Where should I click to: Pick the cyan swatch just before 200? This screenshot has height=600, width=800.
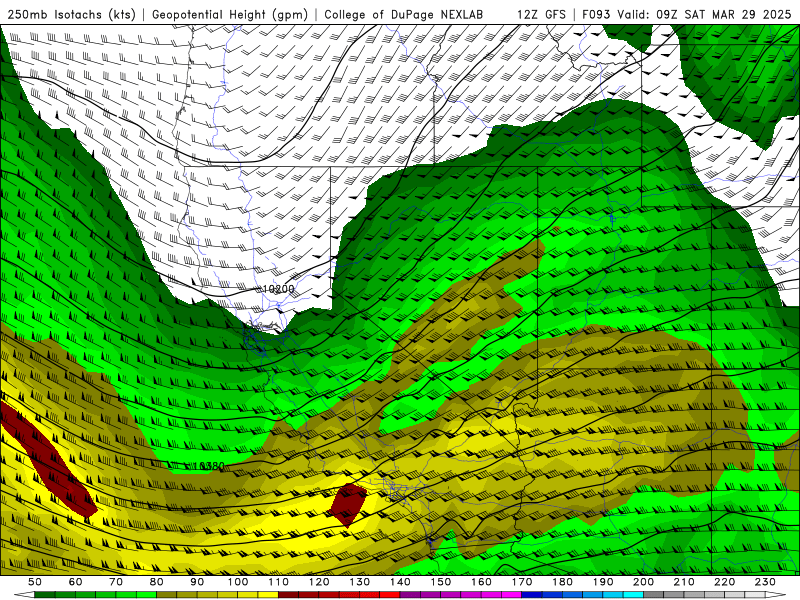633,595
